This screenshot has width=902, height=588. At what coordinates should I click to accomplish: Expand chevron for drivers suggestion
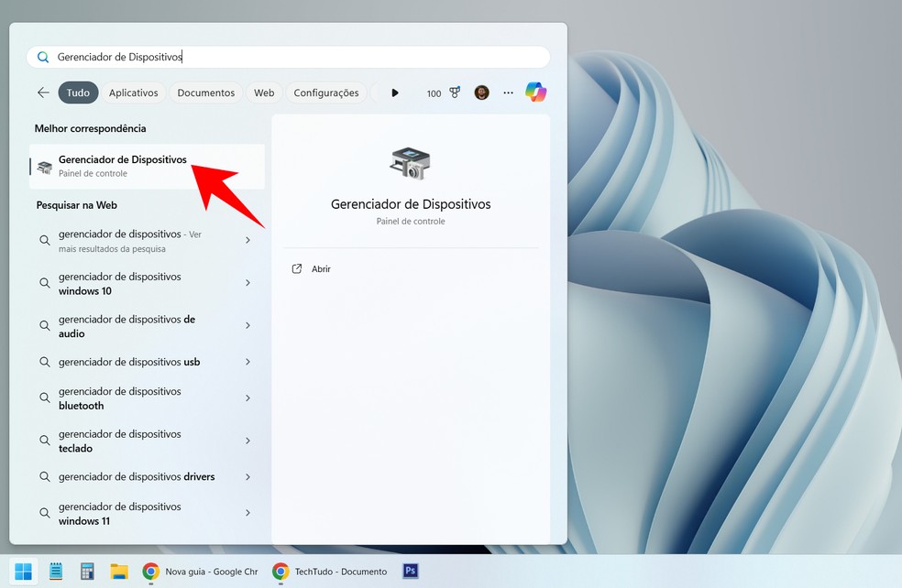247,476
